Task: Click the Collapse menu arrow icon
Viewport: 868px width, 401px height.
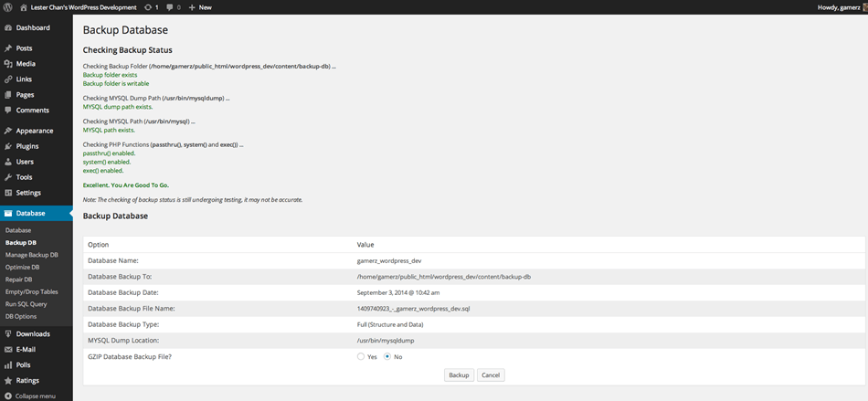Action: [x=8, y=396]
